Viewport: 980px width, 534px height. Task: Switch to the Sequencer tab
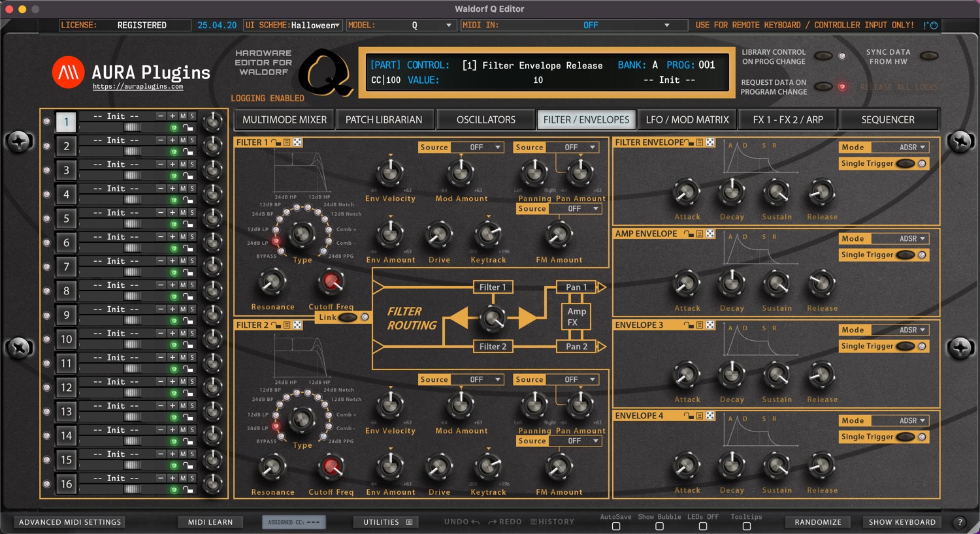(x=888, y=119)
